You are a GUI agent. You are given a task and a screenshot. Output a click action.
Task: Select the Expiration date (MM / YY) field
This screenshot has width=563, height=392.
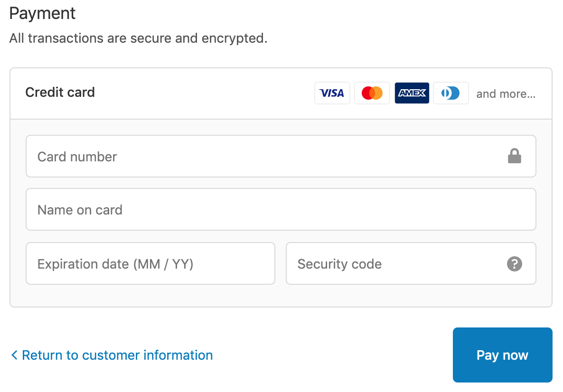[150, 263]
